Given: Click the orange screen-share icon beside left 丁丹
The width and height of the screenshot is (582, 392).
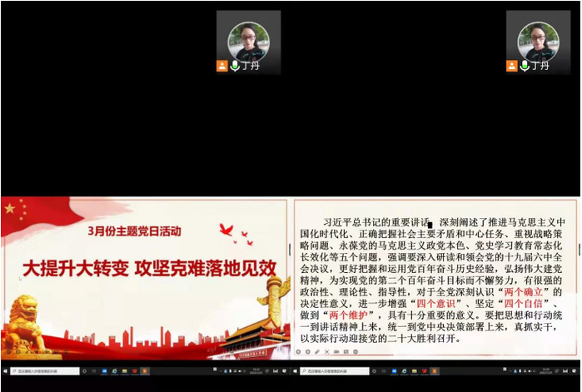Looking at the screenshot, I should (222, 66).
